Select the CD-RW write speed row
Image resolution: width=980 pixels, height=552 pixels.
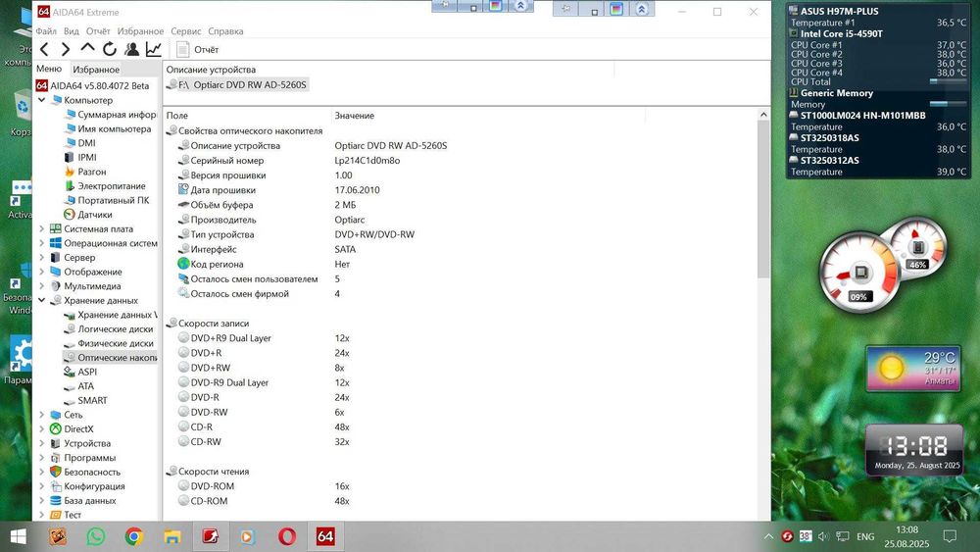265,442
